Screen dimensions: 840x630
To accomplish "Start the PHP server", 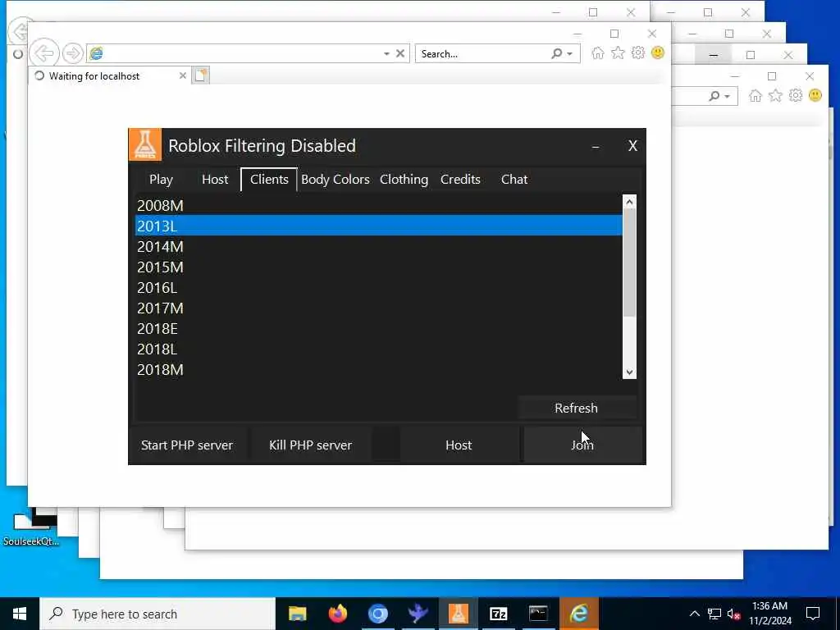I will (x=187, y=445).
